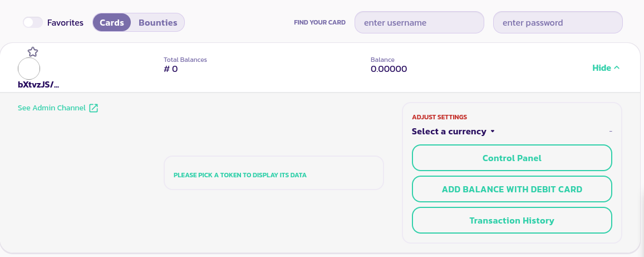Viewport: 644px width, 257px height.
Task: View the Transaction History
Action: pyautogui.click(x=512, y=220)
